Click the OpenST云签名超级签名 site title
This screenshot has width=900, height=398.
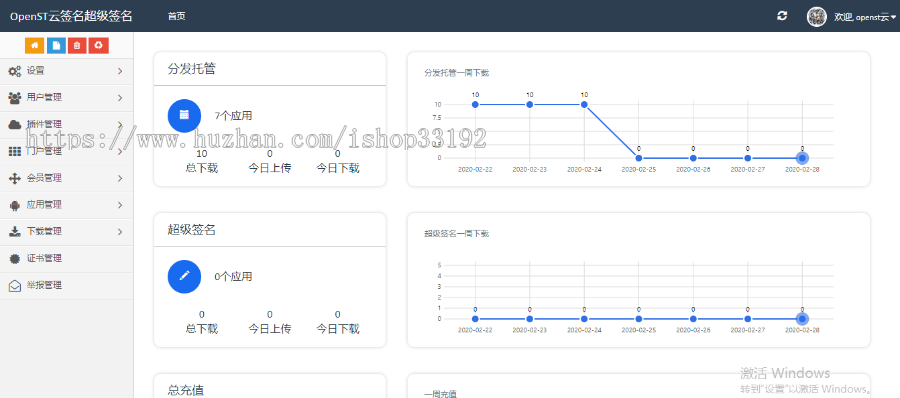click(x=71, y=17)
